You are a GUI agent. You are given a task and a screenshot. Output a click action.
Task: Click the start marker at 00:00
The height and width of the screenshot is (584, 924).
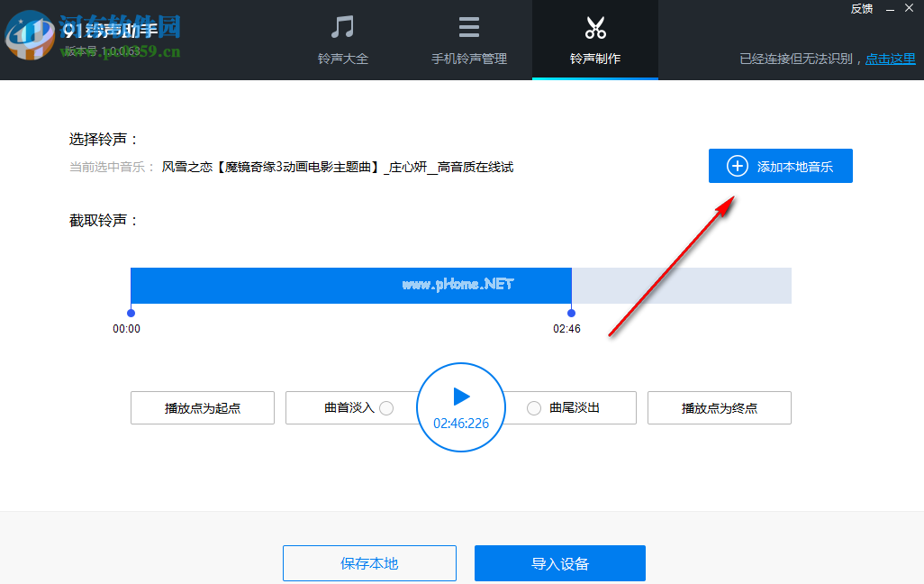pyautogui.click(x=132, y=312)
